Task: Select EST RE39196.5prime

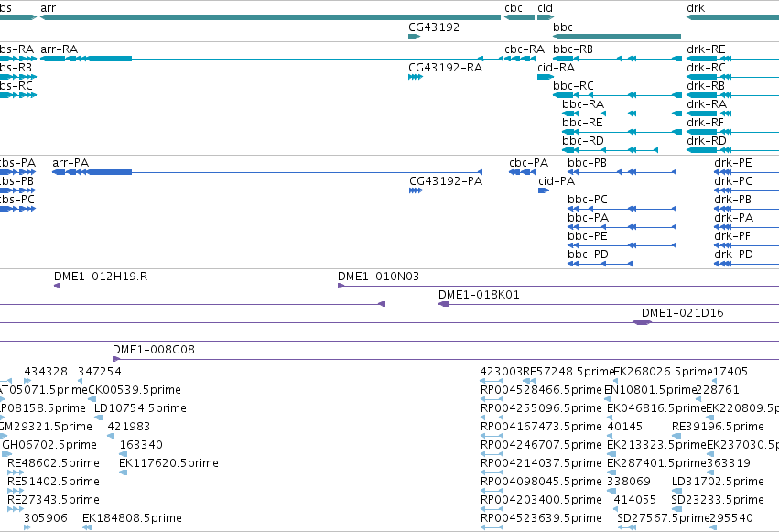Action: 676,436
